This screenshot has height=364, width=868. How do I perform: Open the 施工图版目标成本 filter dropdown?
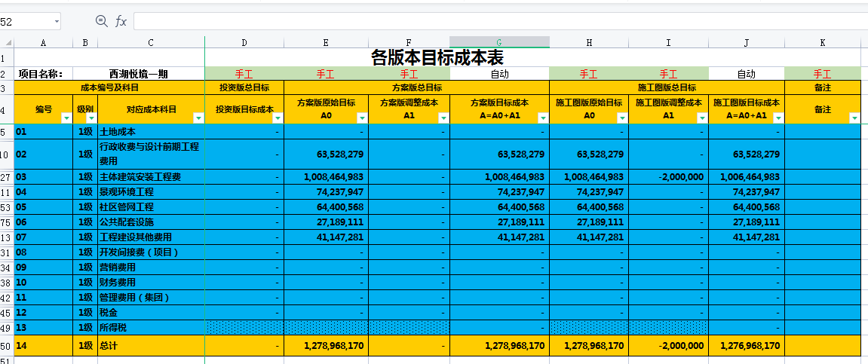pyautogui.click(x=778, y=118)
